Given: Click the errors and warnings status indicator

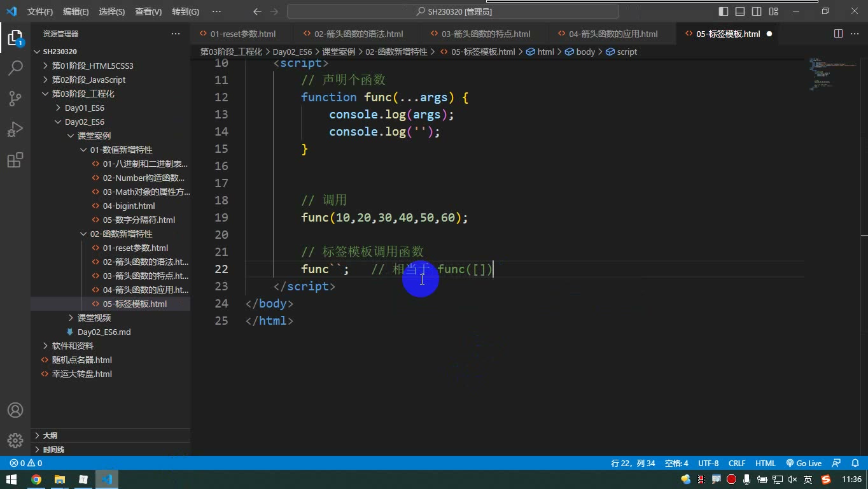Looking at the screenshot, I should [x=25, y=464].
